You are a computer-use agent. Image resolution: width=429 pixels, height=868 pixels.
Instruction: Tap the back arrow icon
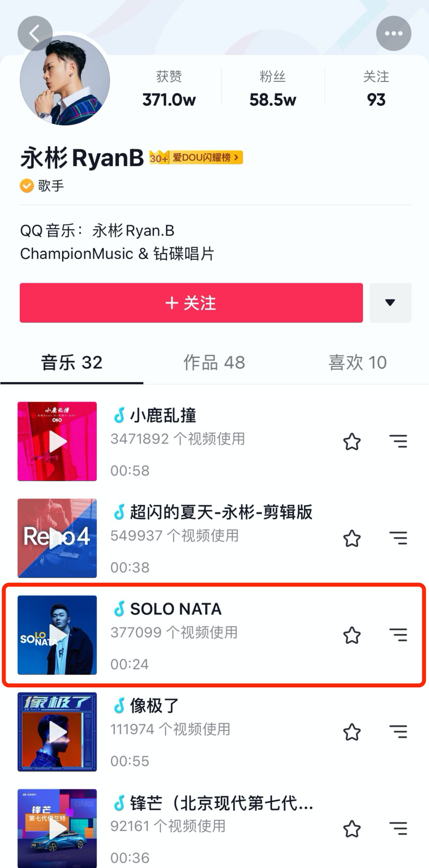point(35,33)
